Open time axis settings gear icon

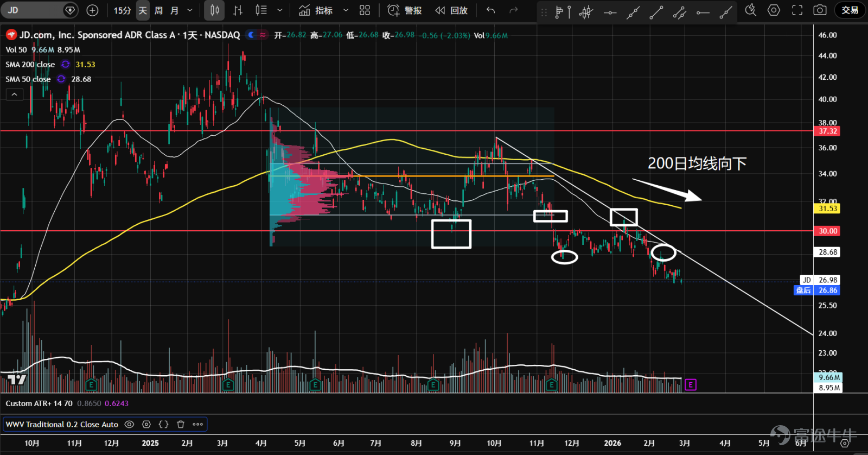tap(844, 444)
